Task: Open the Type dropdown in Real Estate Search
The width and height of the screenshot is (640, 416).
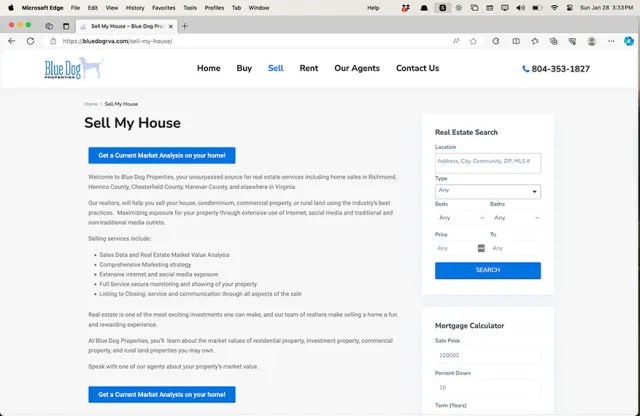Action: point(488,191)
